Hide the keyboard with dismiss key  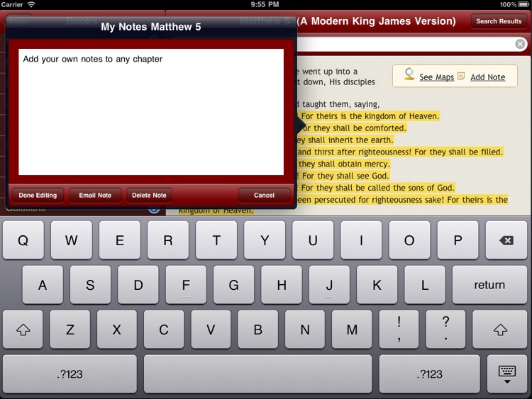(507, 374)
